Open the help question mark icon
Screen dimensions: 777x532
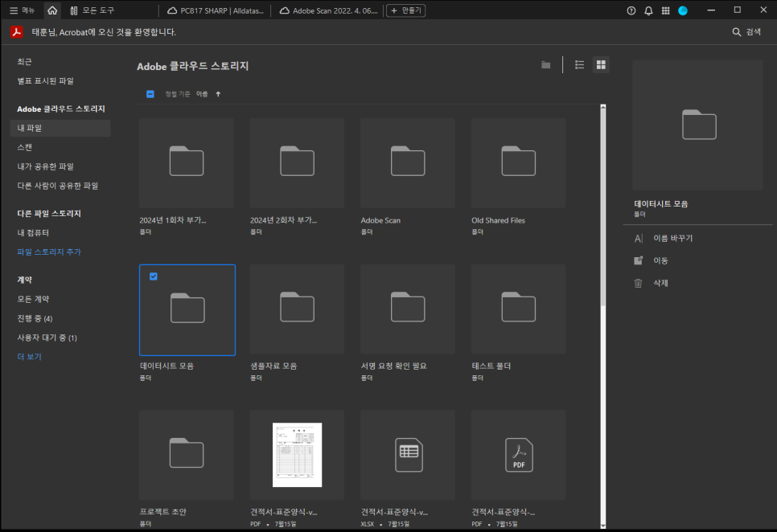point(631,10)
